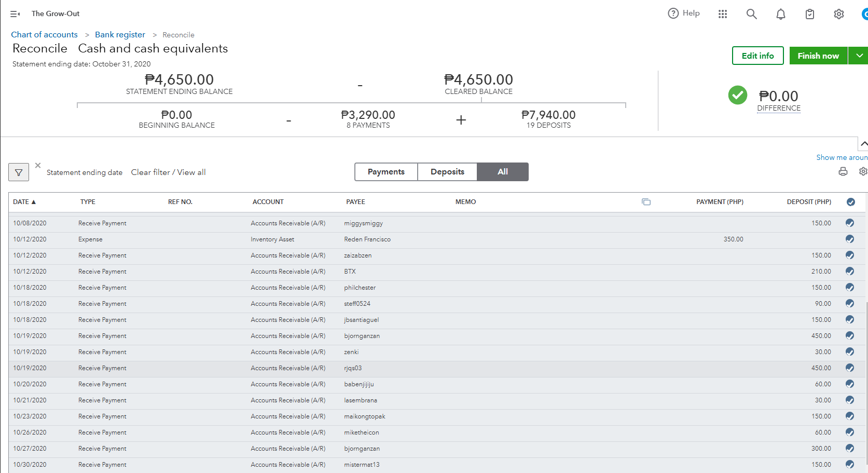Screen dimensions: 868x473
Task: Open the clipboard tasks icon
Action: click(809, 14)
